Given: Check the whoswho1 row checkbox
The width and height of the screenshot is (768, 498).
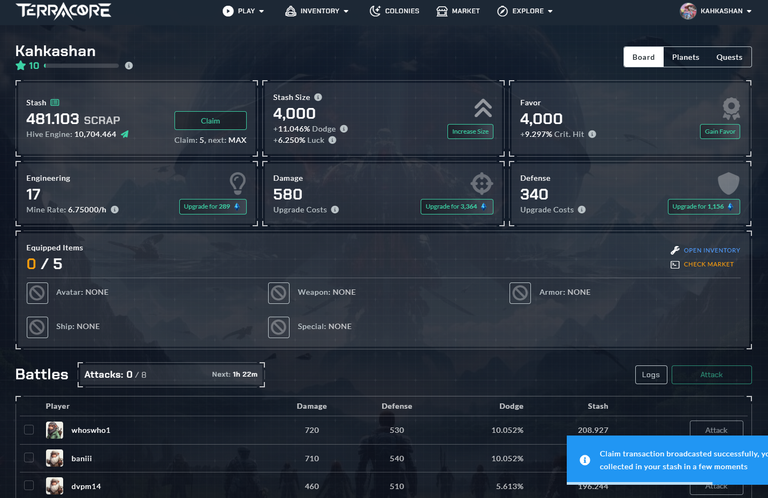Looking at the screenshot, I should tap(29, 430).
